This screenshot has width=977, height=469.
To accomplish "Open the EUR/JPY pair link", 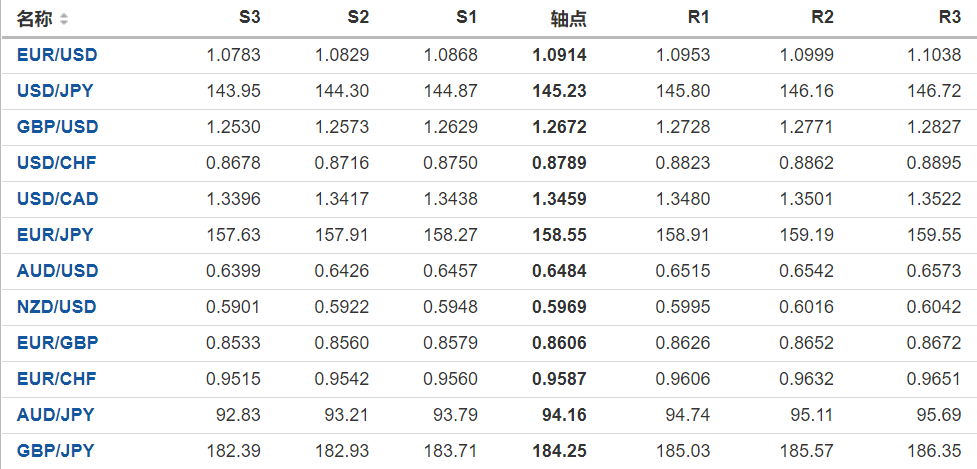I will pyautogui.click(x=55, y=235).
